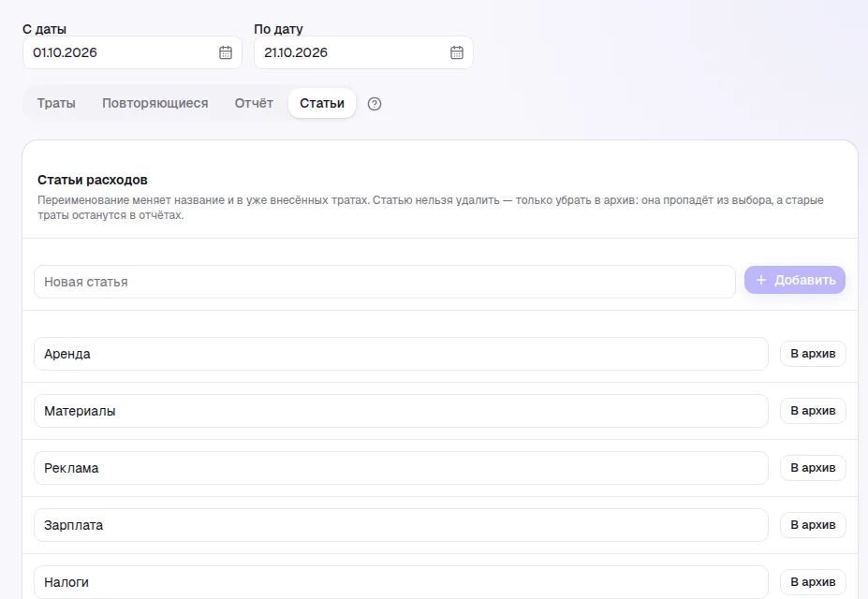This screenshot has width=868, height=599.
Task: Archive the Аренда expense category
Action: (813, 354)
